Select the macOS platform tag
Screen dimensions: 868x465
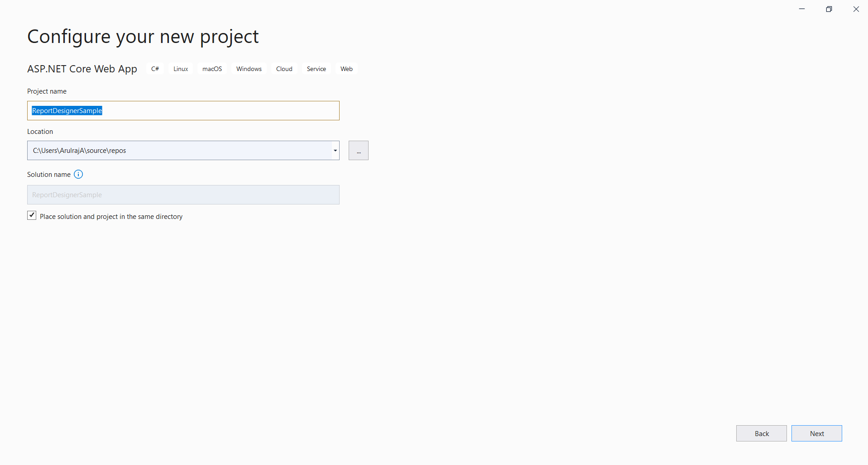tap(212, 69)
